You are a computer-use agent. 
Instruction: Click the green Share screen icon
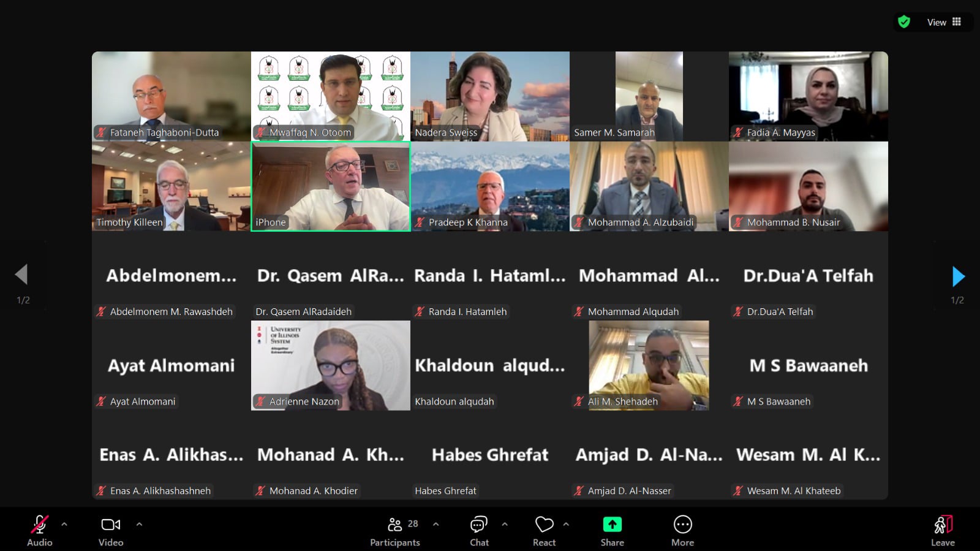[x=612, y=525]
